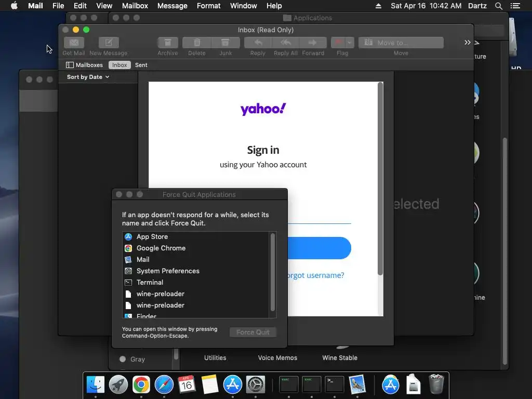Open System Preferences gear in the Dock
The image size is (532, 399).
point(256,384)
